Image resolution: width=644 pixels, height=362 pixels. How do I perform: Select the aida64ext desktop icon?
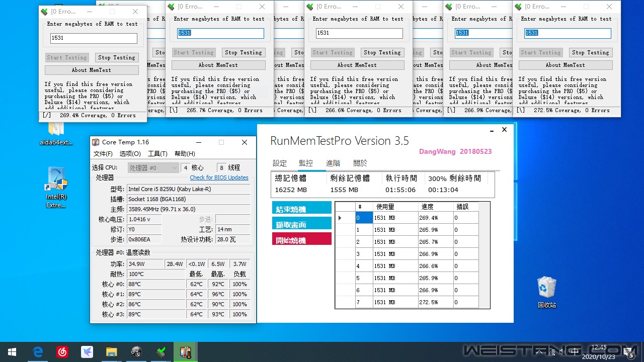56,133
